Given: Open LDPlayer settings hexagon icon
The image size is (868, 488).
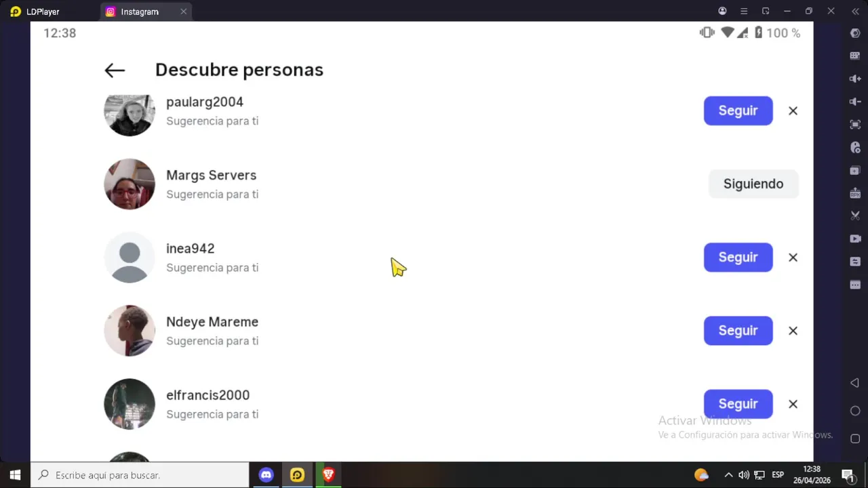Looking at the screenshot, I should (855, 33).
